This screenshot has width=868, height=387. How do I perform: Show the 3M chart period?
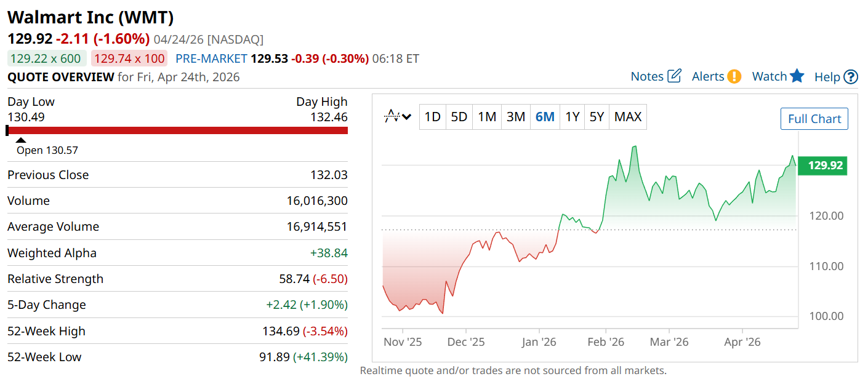pyautogui.click(x=515, y=117)
